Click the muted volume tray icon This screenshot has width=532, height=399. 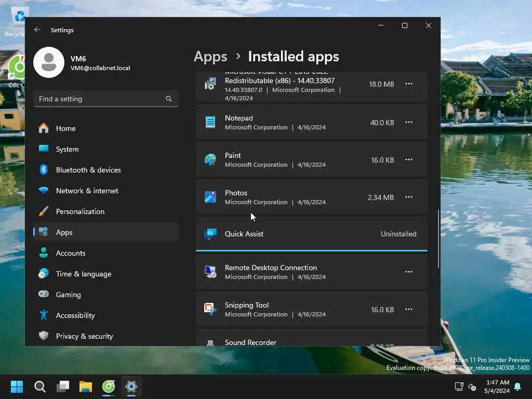pyautogui.click(x=472, y=387)
